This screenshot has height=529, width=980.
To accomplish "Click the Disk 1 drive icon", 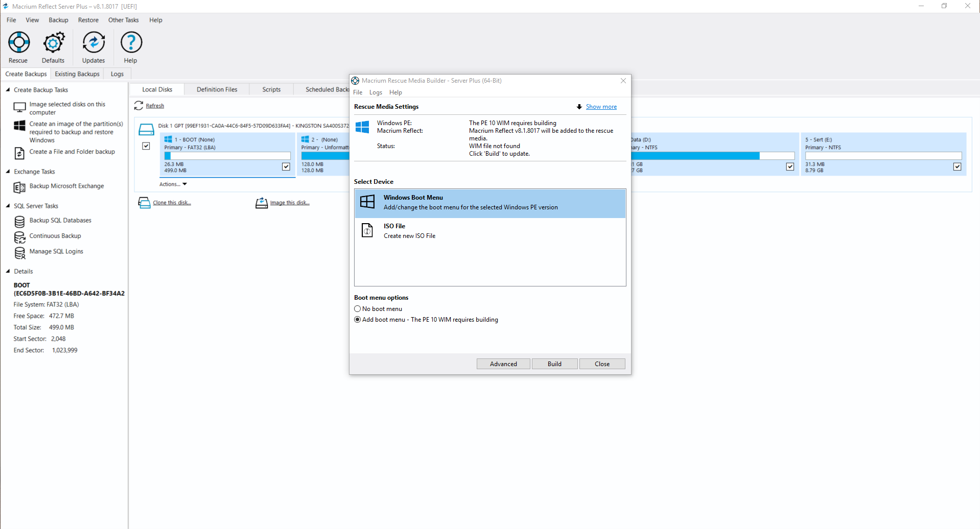I will pyautogui.click(x=147, y=129).
